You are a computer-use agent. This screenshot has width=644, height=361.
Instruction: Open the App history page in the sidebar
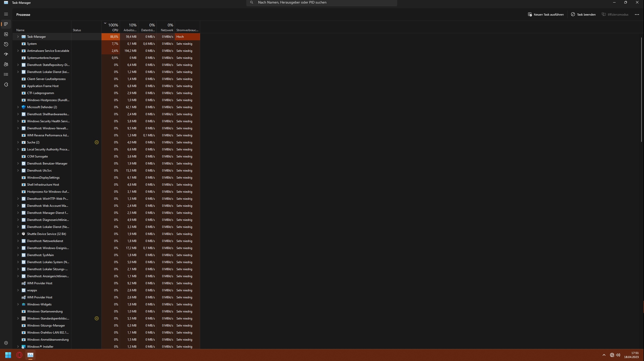pyautogui.click(x=6, y=44)
